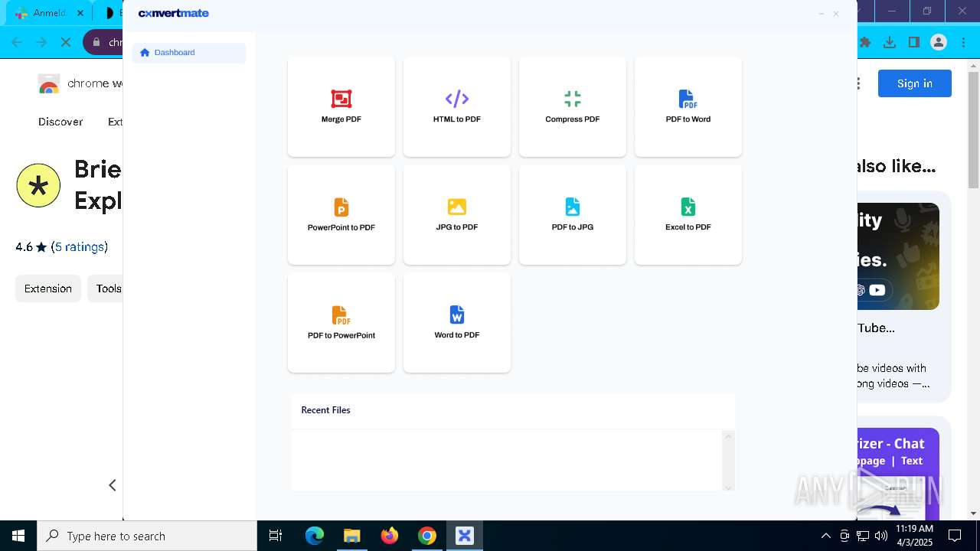Click Chrome's stop loading button
Screen dimensions: 980x551
(66, 42)
